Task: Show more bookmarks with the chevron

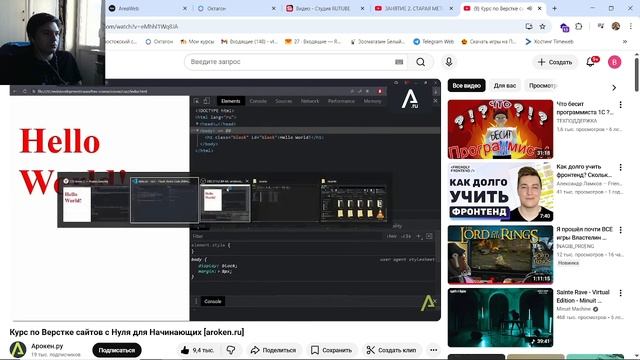Action: 625,42
